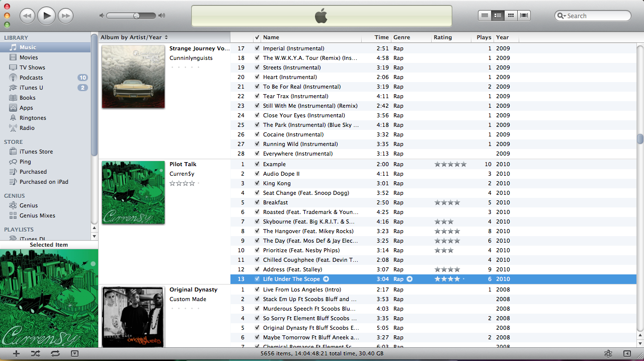Skip back with the Previous track button
Viewport: 644px width, 361px height.
(x=27, y=16)
